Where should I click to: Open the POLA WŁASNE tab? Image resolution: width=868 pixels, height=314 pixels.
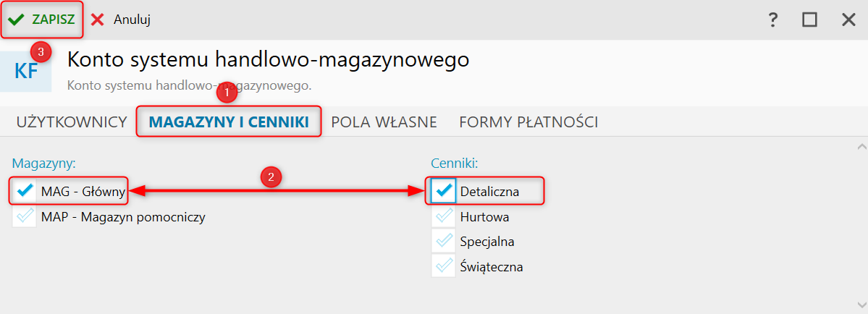(384, 122)
